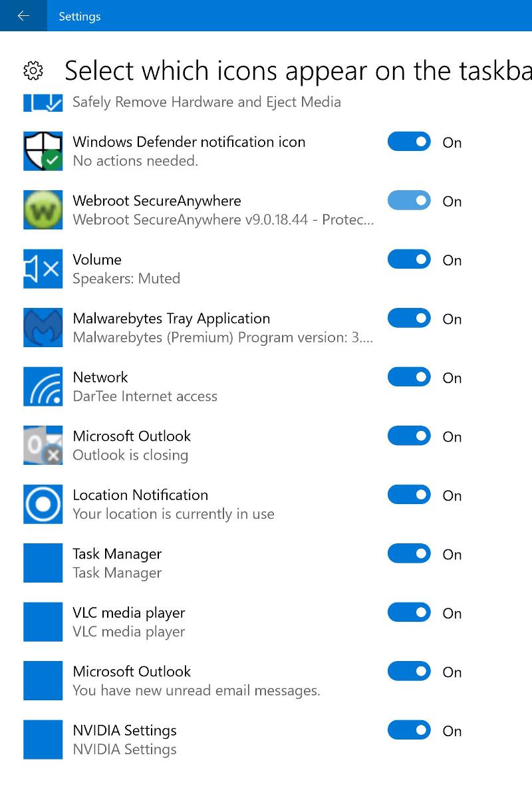Click the back arrow in the Settings header
Image resolution: width=532 pixels, height=806 pixels.
click(23, 16)
